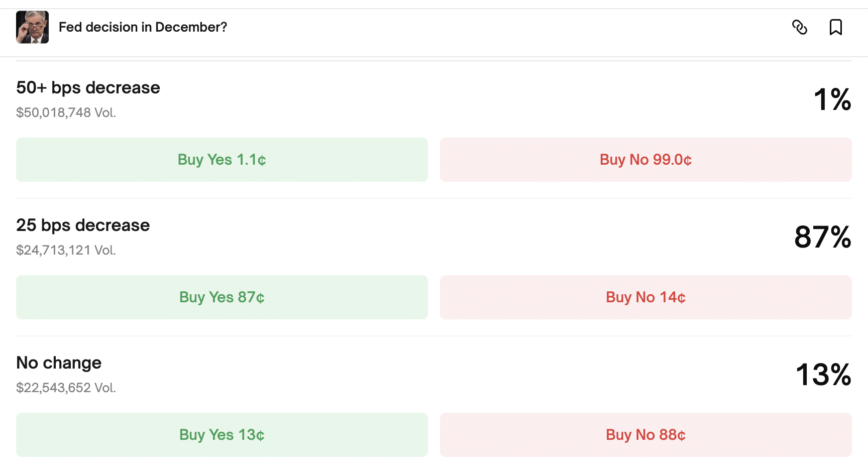
Task: Buy No at 99.0¢ for 50+ bps decrease
Action: coord(645,160)
